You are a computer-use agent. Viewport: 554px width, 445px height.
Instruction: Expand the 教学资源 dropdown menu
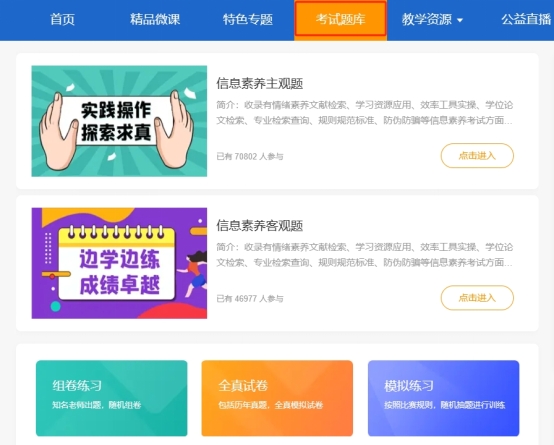[x=432, y=19]
